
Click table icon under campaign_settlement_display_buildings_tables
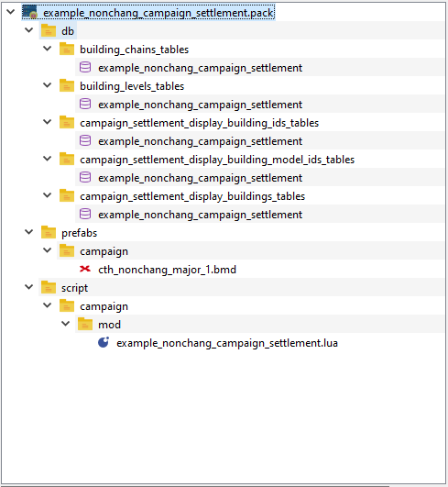point(85,214)
